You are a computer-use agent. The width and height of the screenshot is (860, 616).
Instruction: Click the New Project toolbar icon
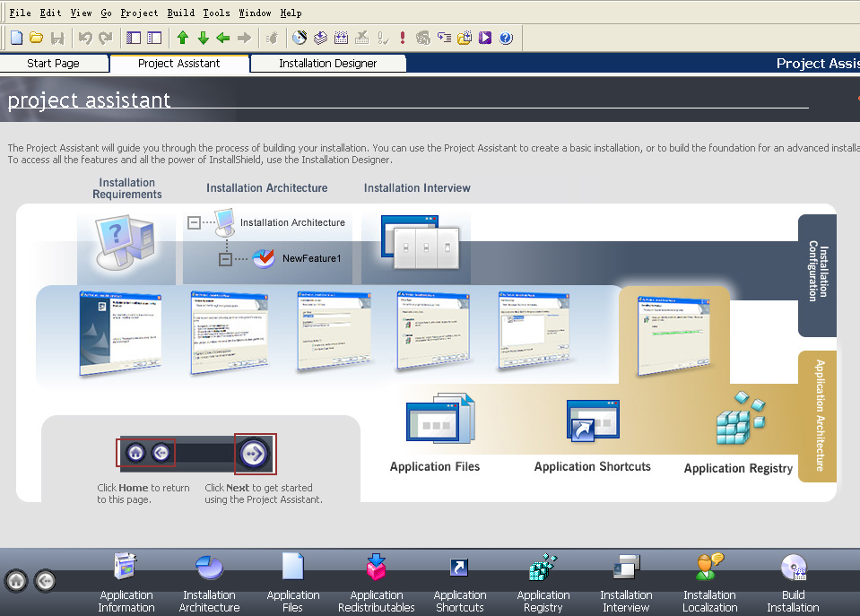[16, 38]
